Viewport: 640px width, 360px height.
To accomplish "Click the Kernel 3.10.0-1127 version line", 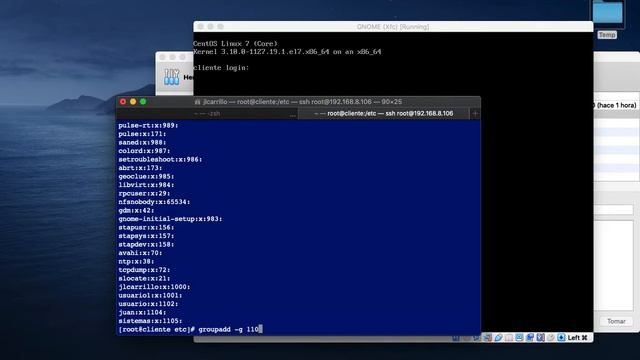I will click(x=287, y=52).
